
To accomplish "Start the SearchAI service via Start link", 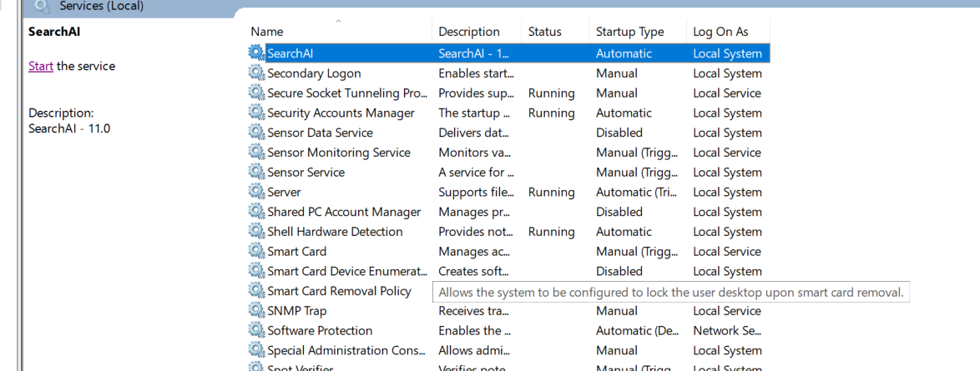I will click(41, 66).
